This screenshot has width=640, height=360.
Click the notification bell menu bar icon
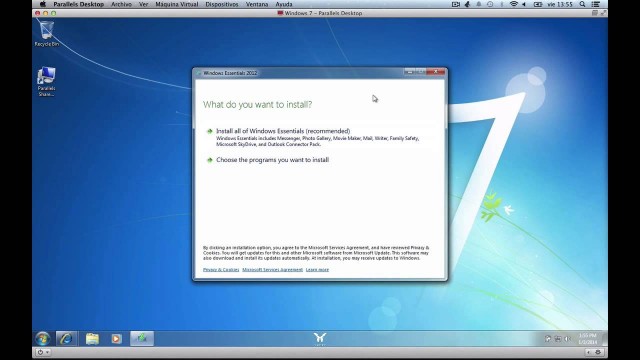point(478,4)
